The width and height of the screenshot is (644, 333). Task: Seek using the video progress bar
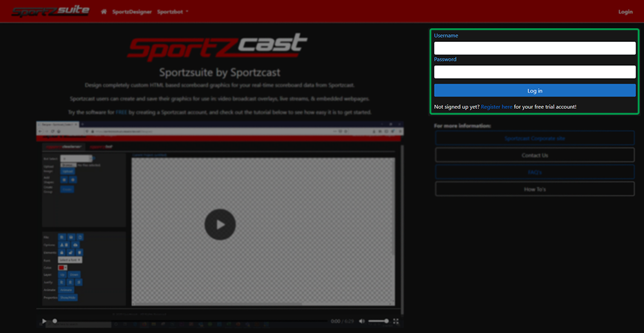click(190, 321)
